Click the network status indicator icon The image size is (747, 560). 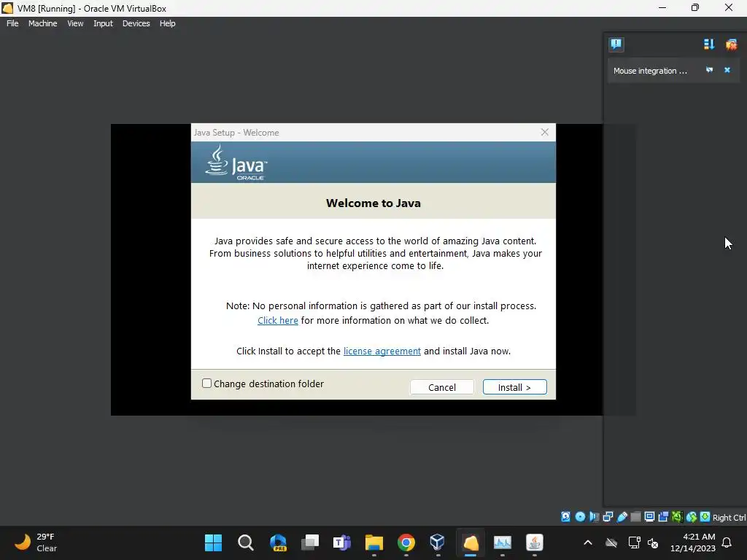(608, 517)
